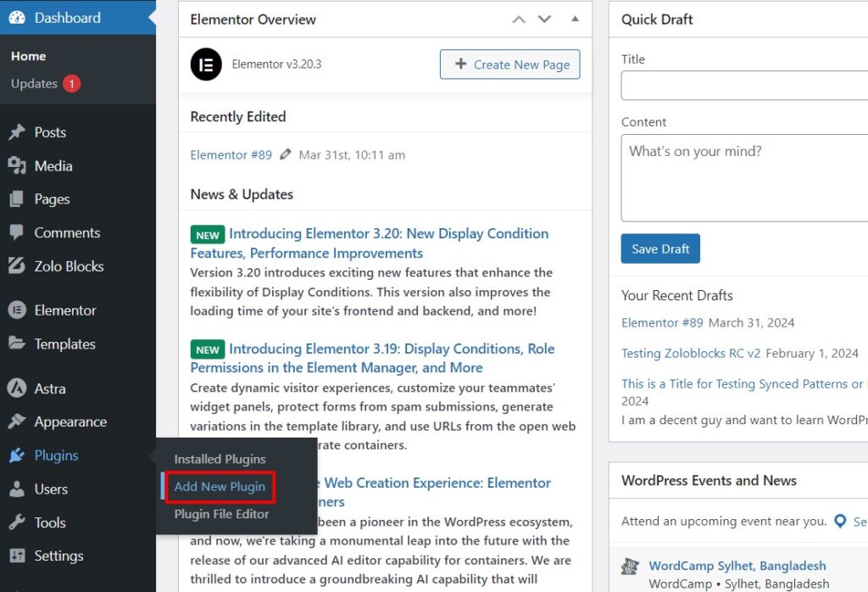
Task: Click the Quick Draft panel heading
Action: pos(657,20)
